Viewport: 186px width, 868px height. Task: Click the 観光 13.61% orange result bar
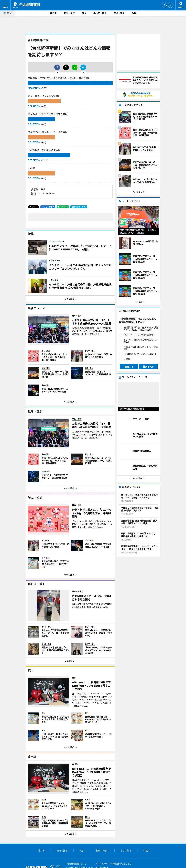(x=44, y=101)
